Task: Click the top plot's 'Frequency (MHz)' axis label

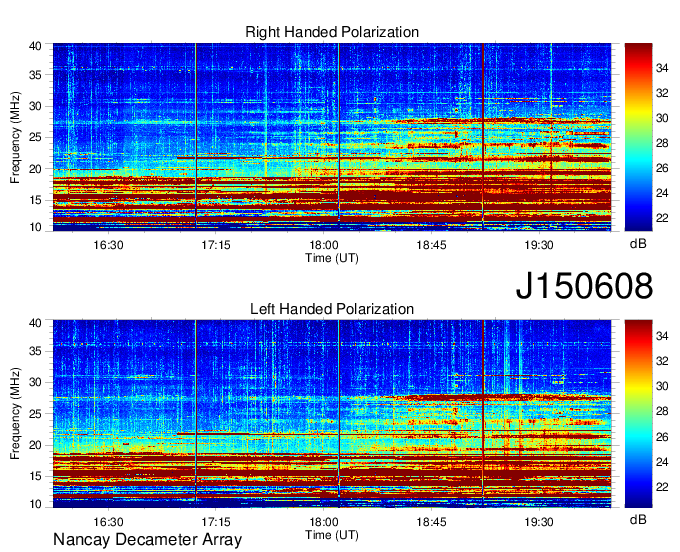Action: (x=15, y=137)
